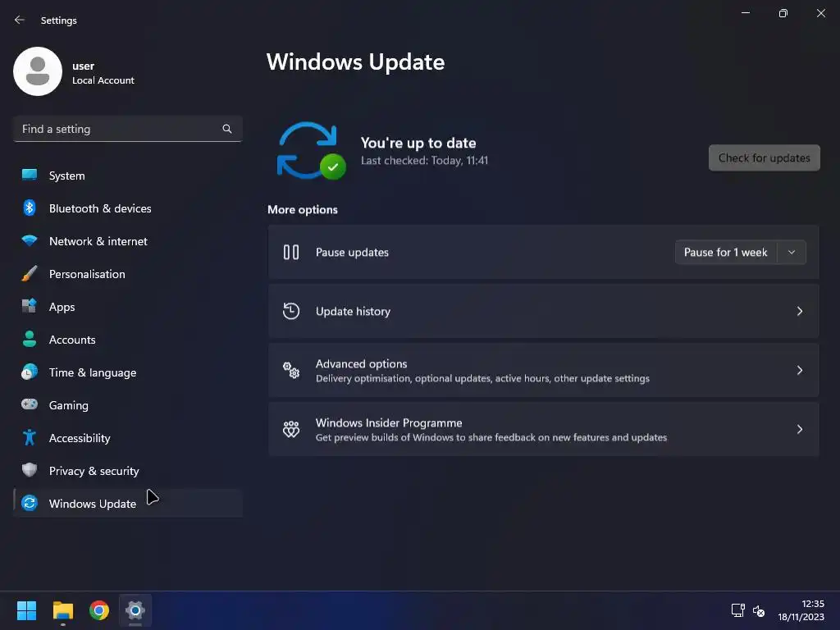Click the Advanced options gears icon
The height and width of the screenshot is (630, 840).
point(291,370)
